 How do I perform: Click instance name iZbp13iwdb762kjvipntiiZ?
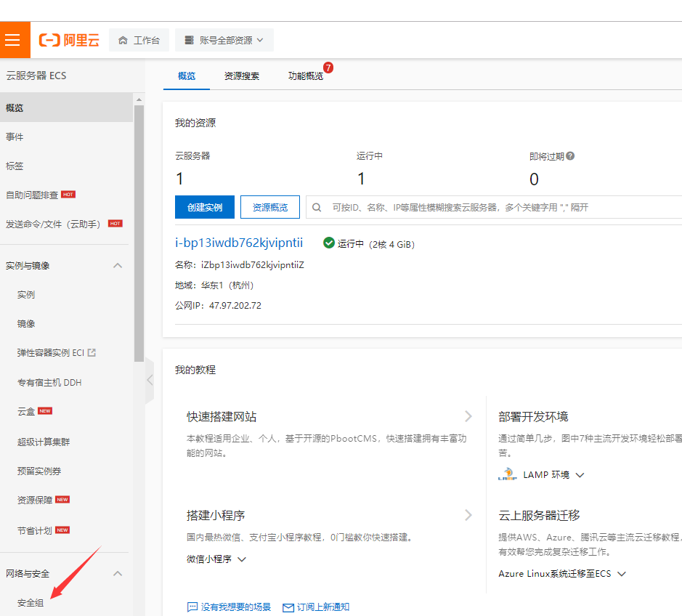pyautogui.click(x=253, y=265)
